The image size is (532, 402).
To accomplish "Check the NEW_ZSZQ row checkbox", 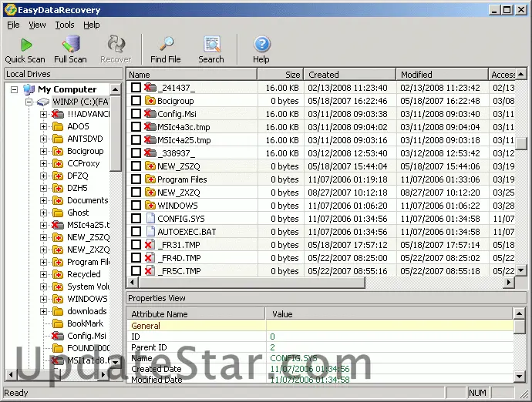I will (x=136, y=166).
